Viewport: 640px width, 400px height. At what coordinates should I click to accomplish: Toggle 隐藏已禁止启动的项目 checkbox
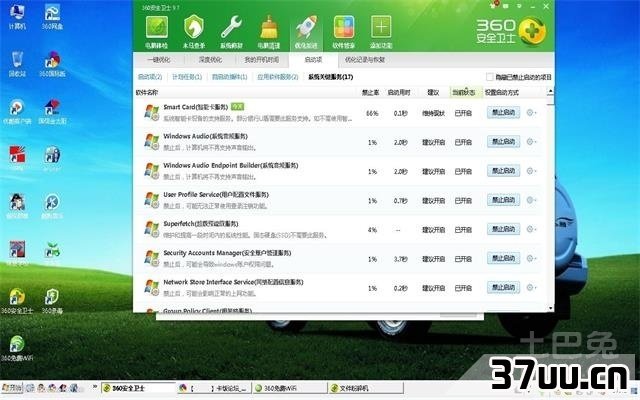point(489,77)
